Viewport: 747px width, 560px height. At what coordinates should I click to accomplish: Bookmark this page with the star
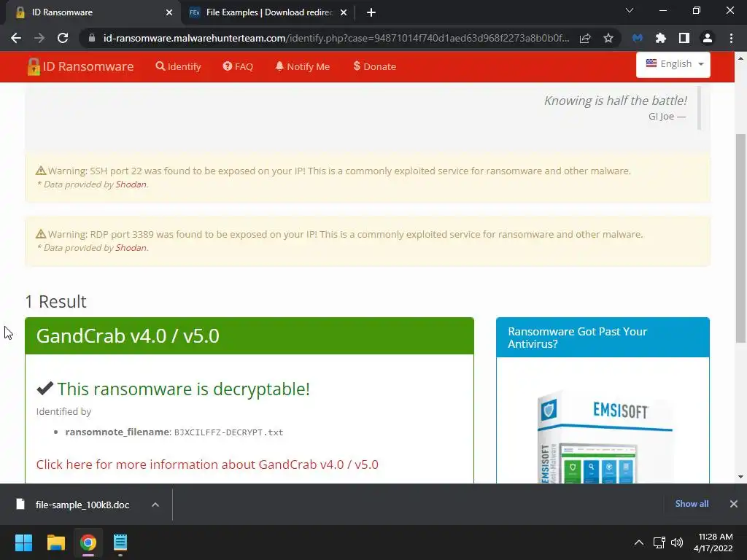click(x=608, y=38)
